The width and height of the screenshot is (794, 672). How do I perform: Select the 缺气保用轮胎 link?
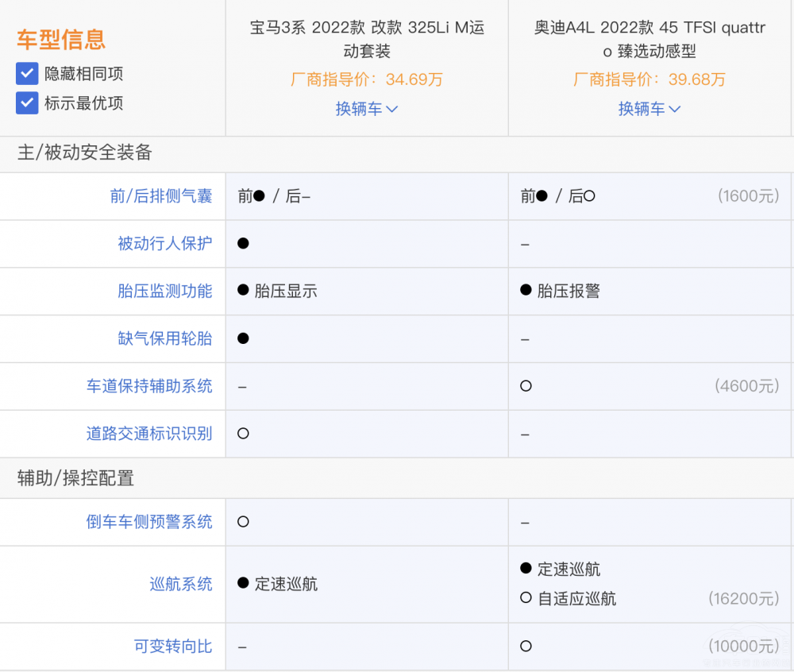[x=165, y=338]
